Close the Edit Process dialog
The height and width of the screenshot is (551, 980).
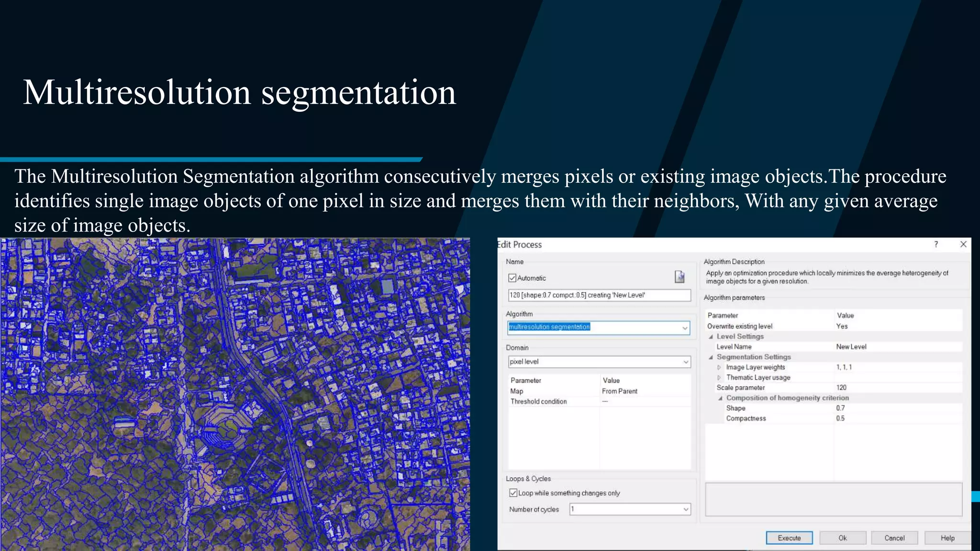pos(963,244)
